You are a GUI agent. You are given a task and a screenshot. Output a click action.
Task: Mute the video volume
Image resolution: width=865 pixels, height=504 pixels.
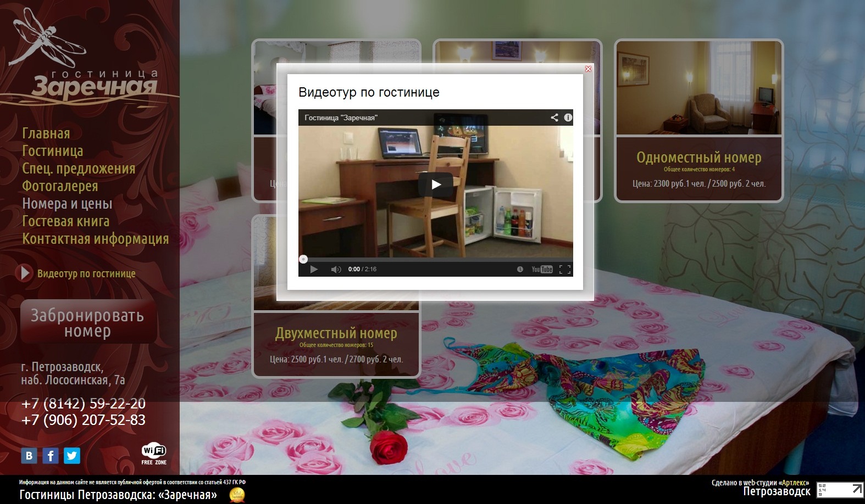pos(336,269)
